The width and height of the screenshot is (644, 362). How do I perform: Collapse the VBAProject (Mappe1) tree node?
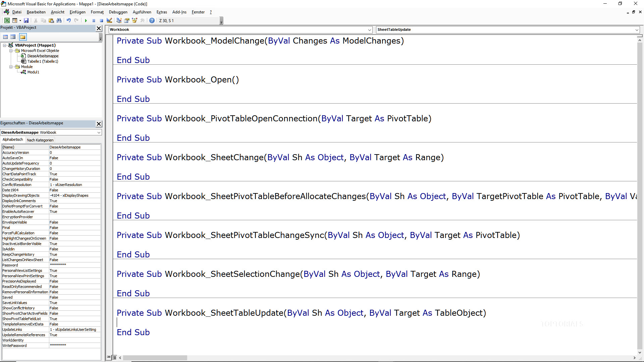click(5, 45)
